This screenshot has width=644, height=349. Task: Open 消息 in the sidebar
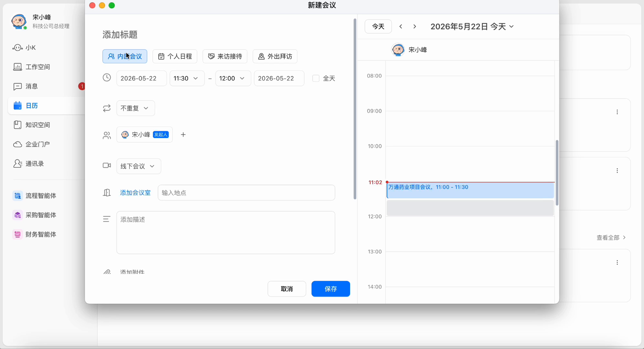(x=26, y=86)
